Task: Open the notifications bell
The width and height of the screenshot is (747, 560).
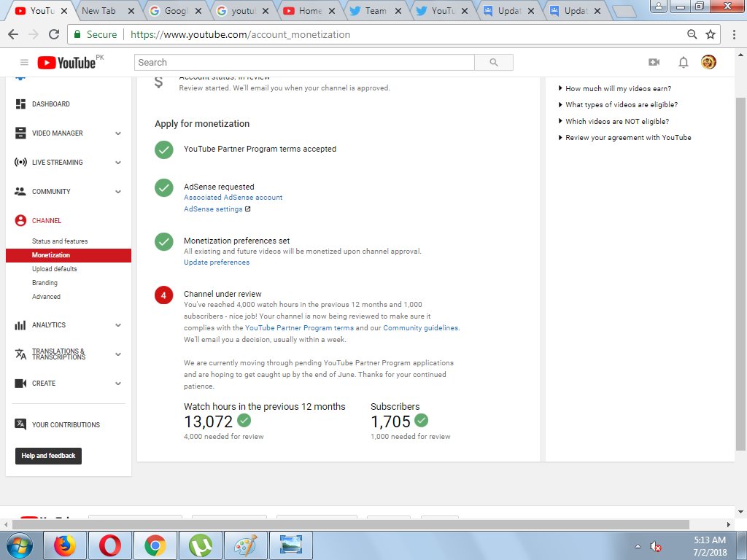Action: tap(683, 63)
